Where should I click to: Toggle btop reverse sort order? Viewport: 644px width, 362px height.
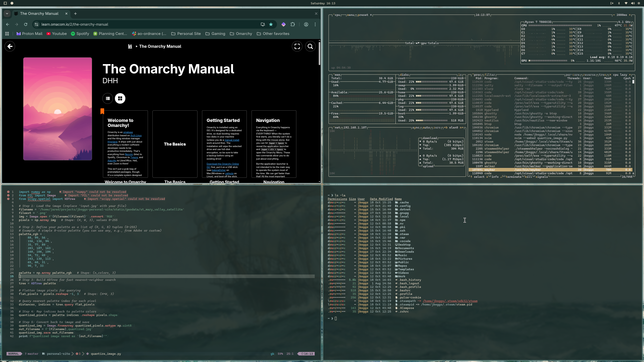point(589,75)
